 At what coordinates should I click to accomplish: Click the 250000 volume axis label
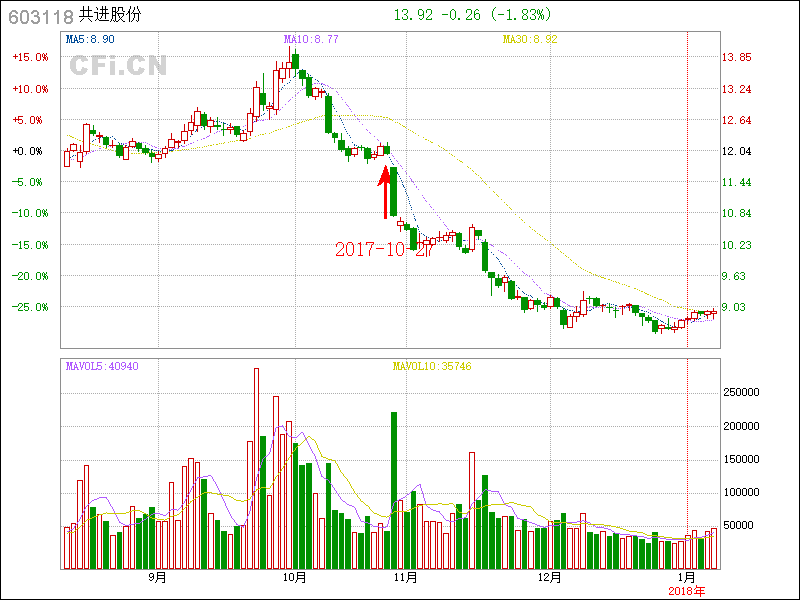click(744, 393)
